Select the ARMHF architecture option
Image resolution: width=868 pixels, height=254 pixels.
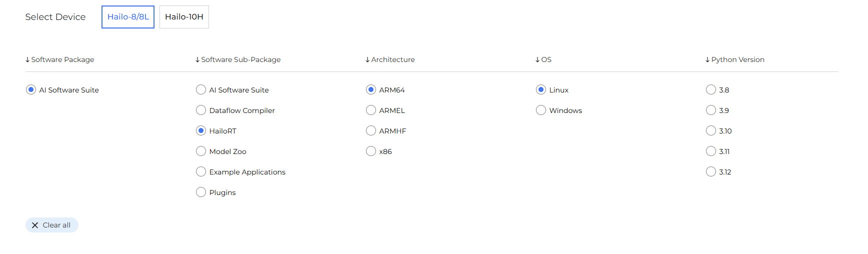371,130
